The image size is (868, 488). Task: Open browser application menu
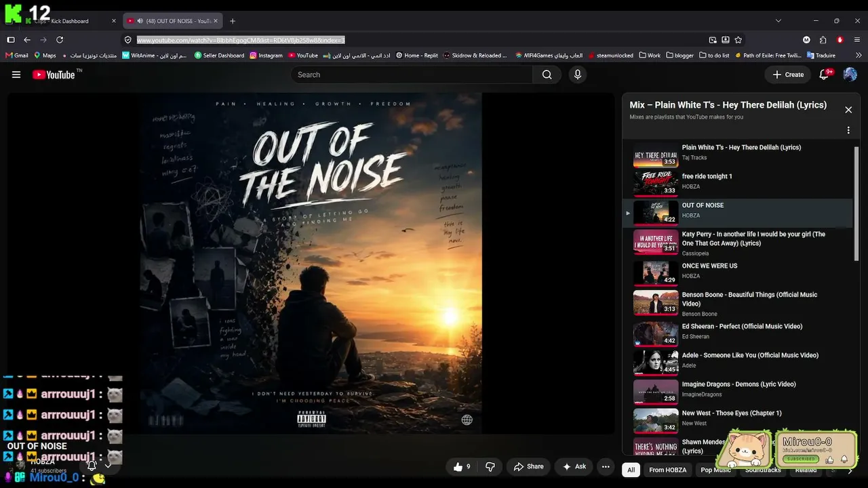click(x=857, y=40)
